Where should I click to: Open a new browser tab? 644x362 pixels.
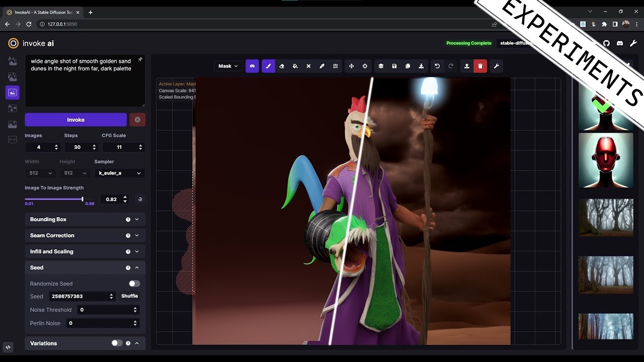point(90,12)
